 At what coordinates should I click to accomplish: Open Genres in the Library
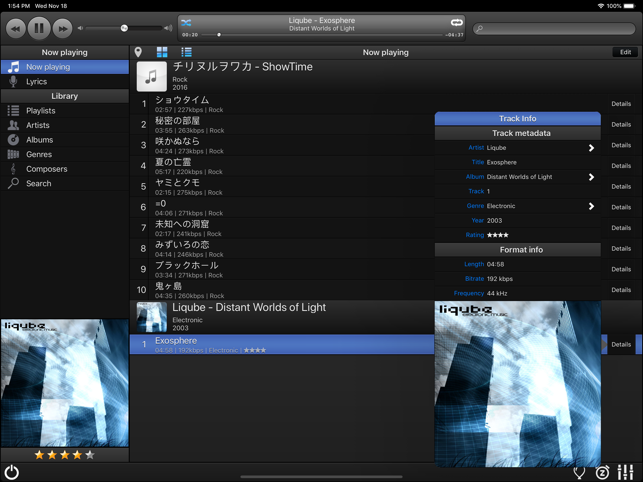pyautogui.click(x=65, y=154)
